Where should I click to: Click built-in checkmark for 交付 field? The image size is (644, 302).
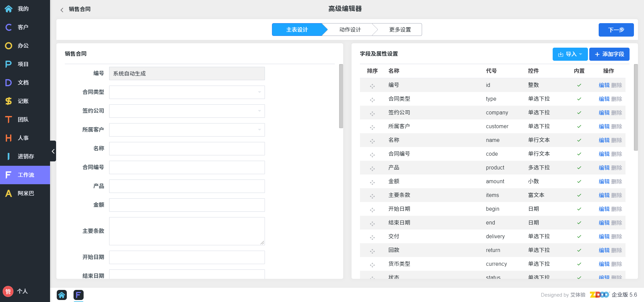[579, 237]
